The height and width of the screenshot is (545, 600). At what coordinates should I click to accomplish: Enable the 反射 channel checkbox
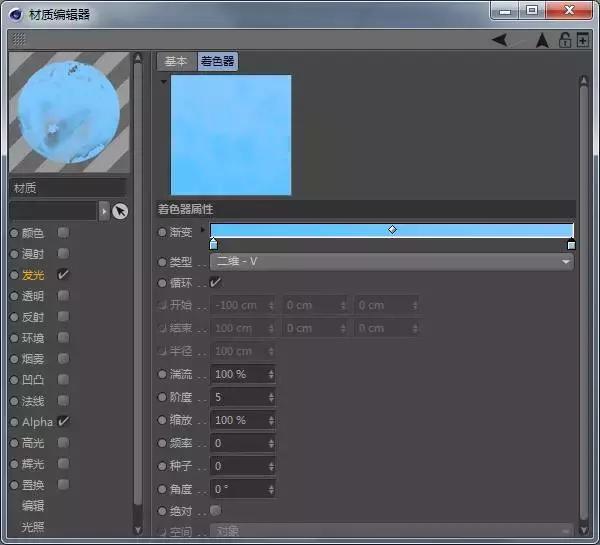[63, 317]
